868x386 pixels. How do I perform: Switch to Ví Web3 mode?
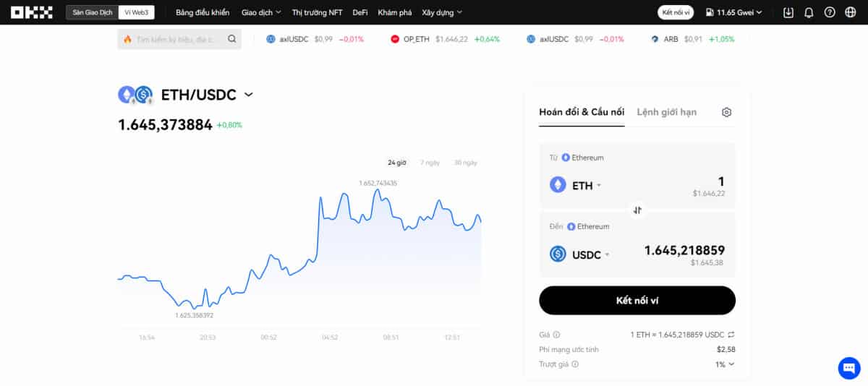(137, 12)
